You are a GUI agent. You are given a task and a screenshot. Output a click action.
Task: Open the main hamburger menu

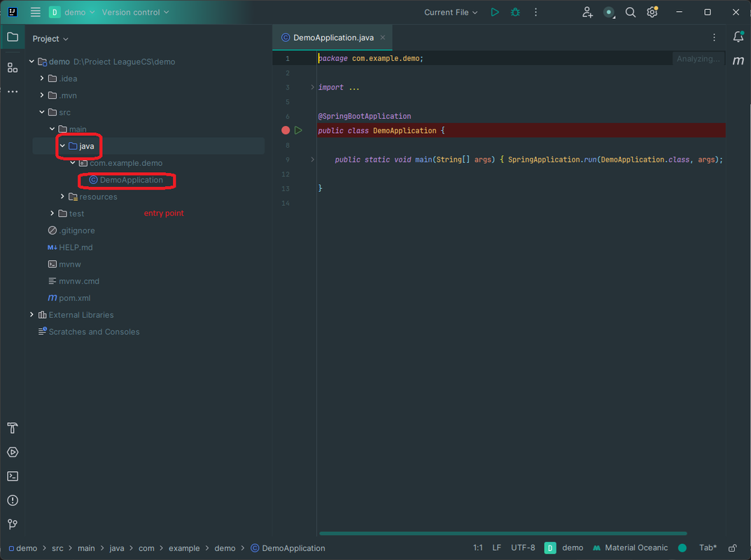[x=36, y=12]
